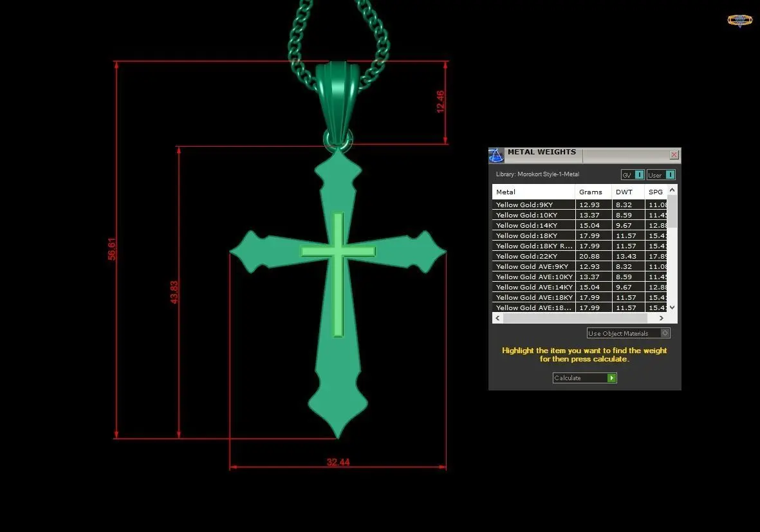The width and height of the screenshot is (760, 532).
Task: Click the 12.46 bail dimension label
Action: [x=440, y=102]
